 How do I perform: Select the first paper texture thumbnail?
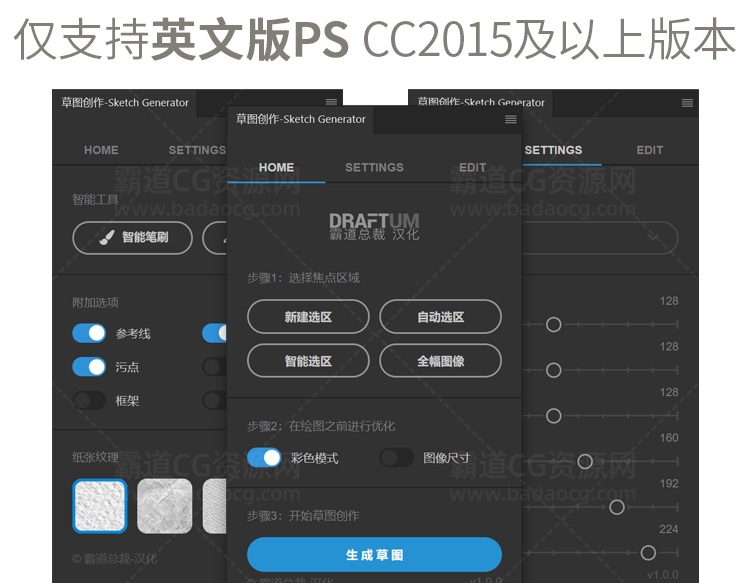point(99,506)
